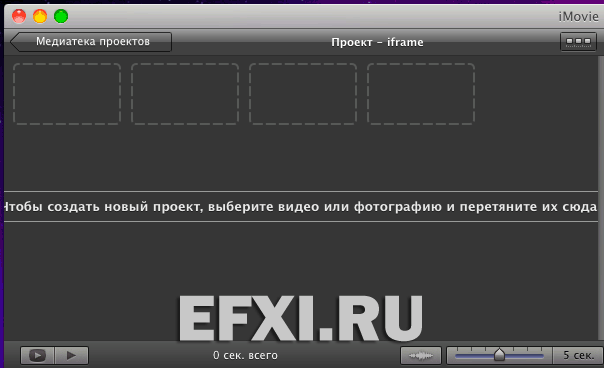Image resolution: width=604 pixels, height=368 pixels.
Task: Click the 'Проект – iframe' title
Action: 377,42
